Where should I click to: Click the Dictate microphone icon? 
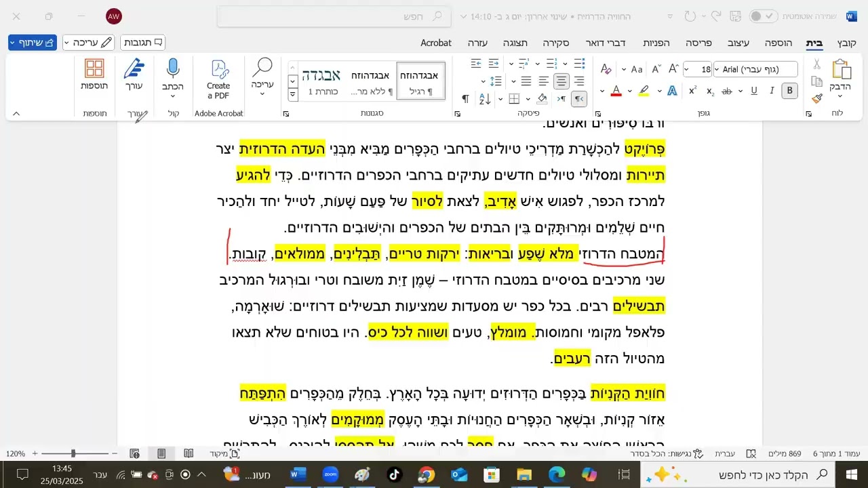coord(173,68)
